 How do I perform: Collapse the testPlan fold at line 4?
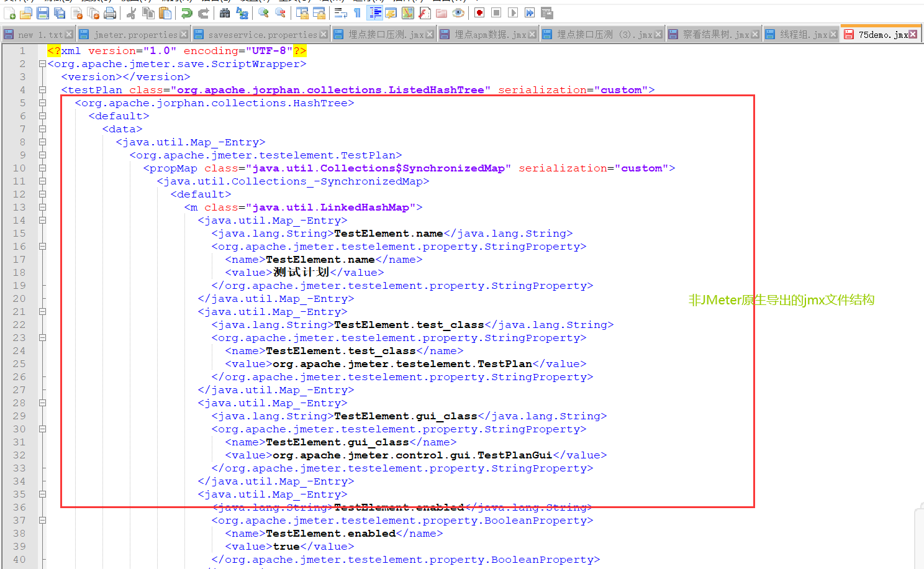click(x=42, y=89)
